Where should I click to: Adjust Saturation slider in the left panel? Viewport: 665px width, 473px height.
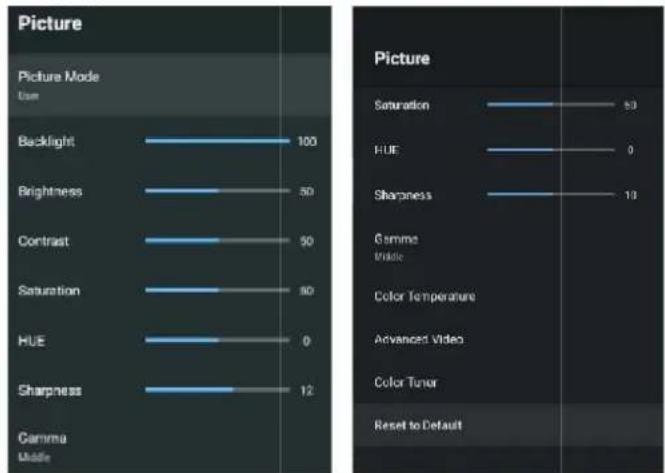(x=218, y=291)
